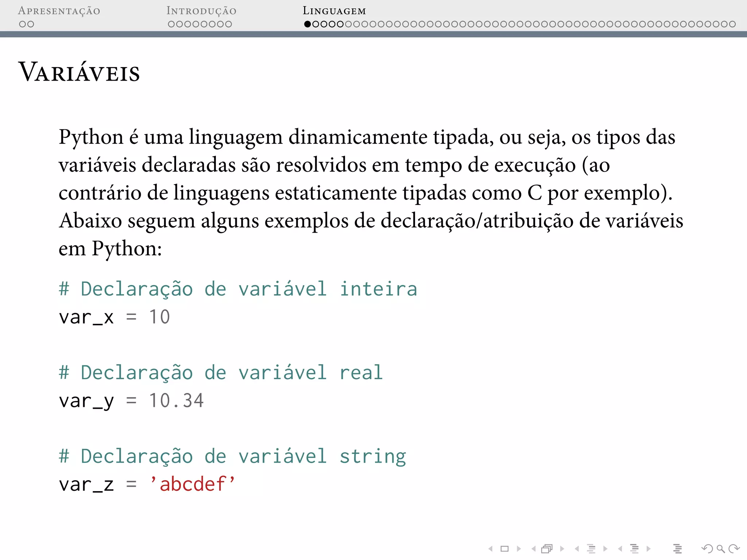Click paragraph line starting 'Abaixo seguem alguns exemplos'

click(371, 221)
